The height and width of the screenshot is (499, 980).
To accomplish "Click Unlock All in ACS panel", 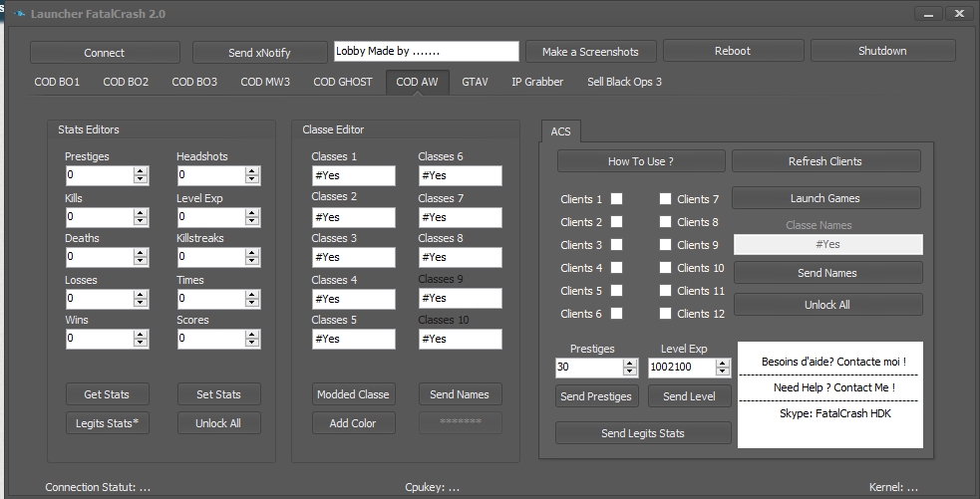I will click(827, 305).
